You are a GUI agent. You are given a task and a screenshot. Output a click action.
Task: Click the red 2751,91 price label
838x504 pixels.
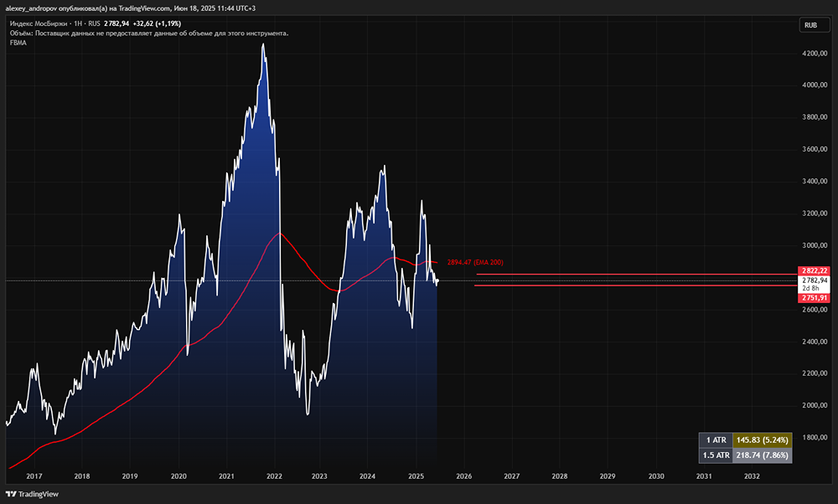814,298
